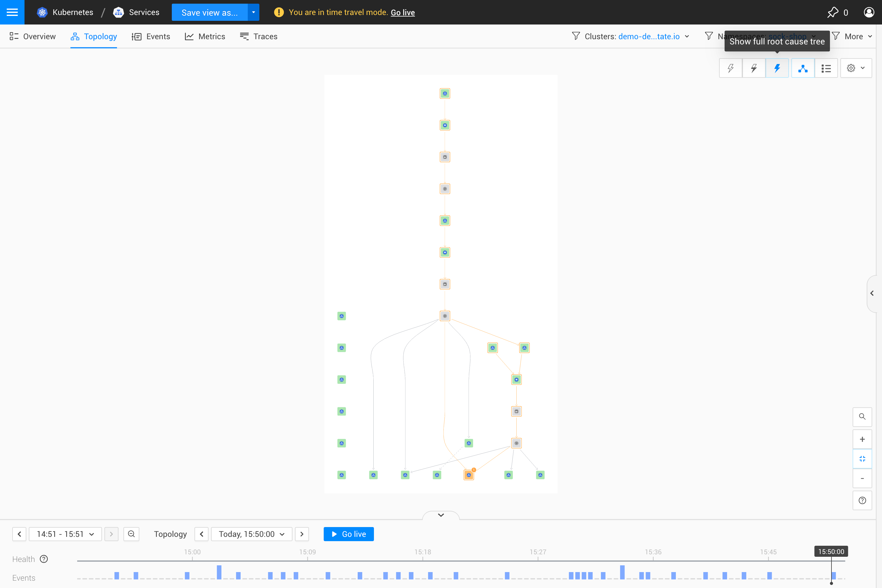
Task: Click the blue Go live button
Action: click(x=349, y=533)
